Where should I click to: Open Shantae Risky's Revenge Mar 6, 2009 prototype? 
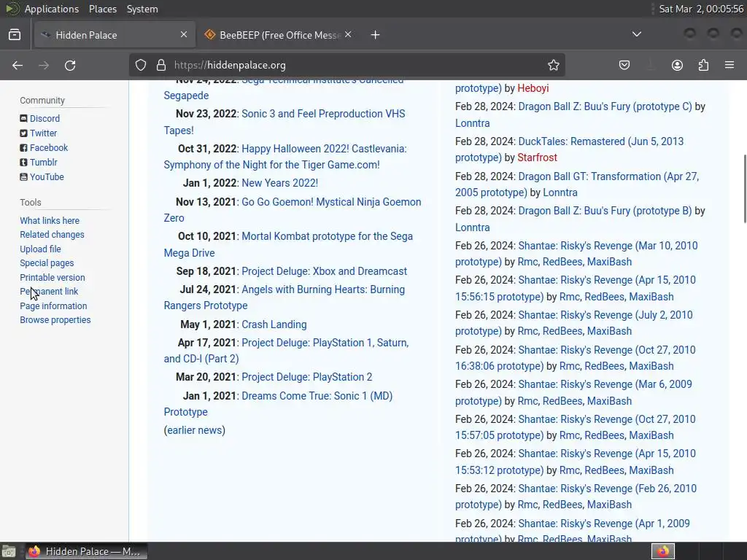click(605, 384)
